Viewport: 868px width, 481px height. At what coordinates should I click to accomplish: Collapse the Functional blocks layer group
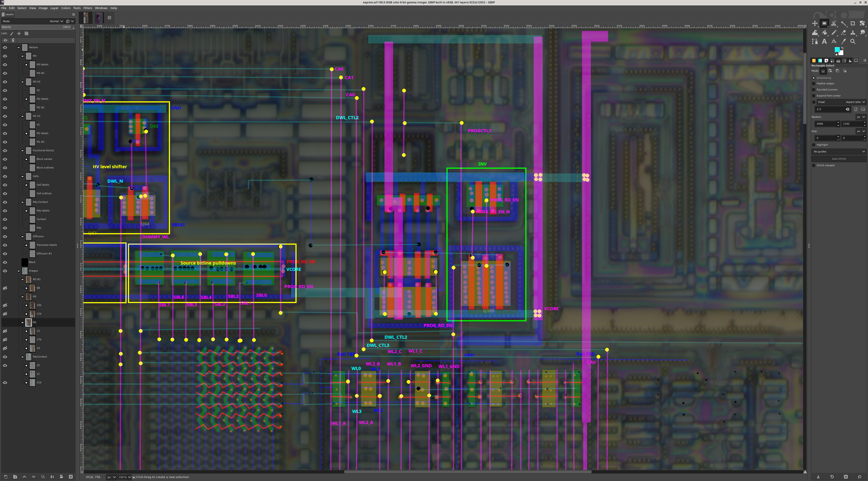tap(23, 151)
